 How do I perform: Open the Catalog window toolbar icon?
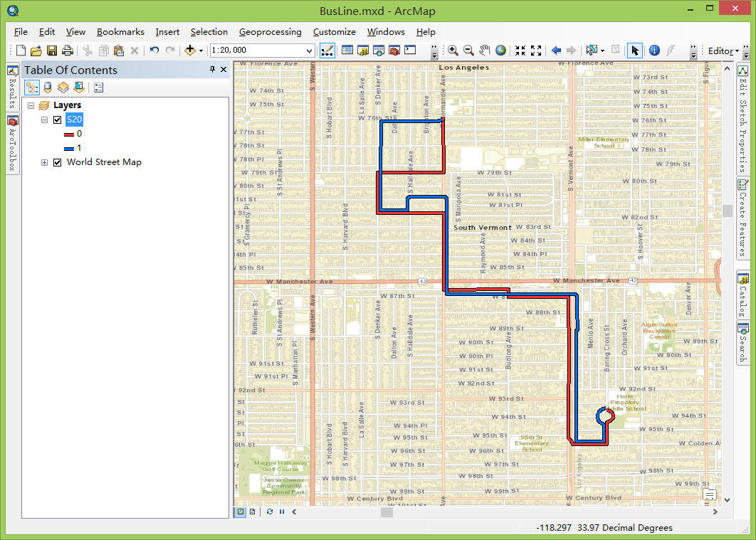coord(363,50)
